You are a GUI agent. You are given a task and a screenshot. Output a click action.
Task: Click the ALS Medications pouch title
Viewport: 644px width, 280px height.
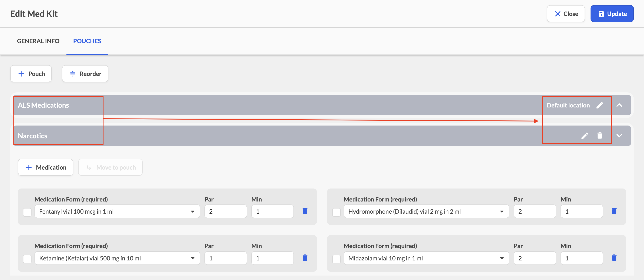point(43,105)
